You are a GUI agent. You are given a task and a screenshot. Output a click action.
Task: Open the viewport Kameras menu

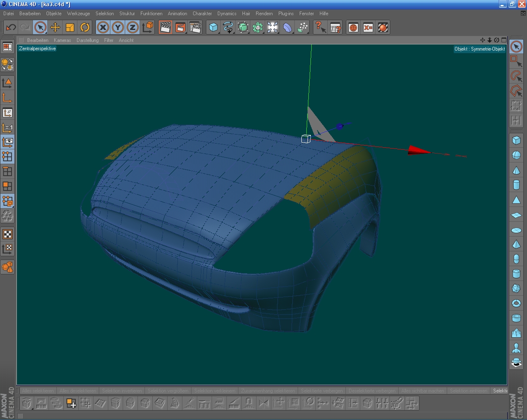62,40
